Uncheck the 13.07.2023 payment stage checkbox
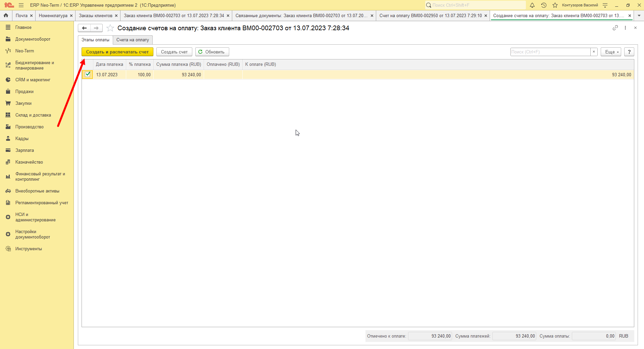This screenshot has width=644, height=349. click(88, 74)
